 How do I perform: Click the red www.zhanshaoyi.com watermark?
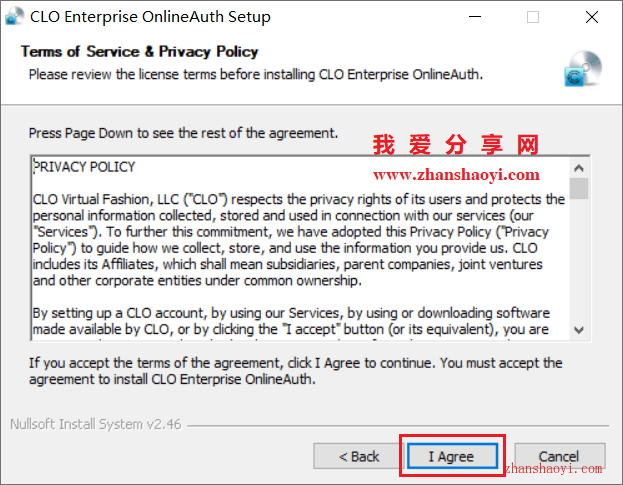coord(456,174)
